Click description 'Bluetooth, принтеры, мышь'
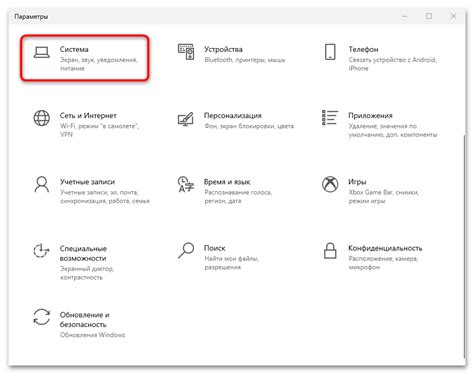474x374 pixels. click(245, 60)
